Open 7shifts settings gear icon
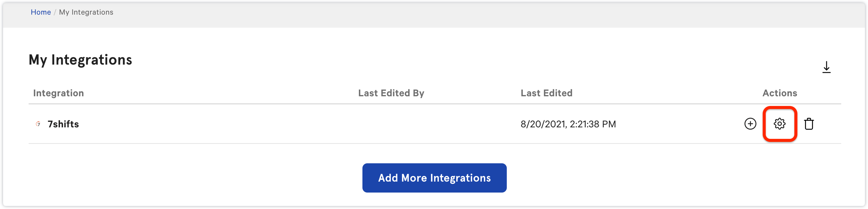 779,124
